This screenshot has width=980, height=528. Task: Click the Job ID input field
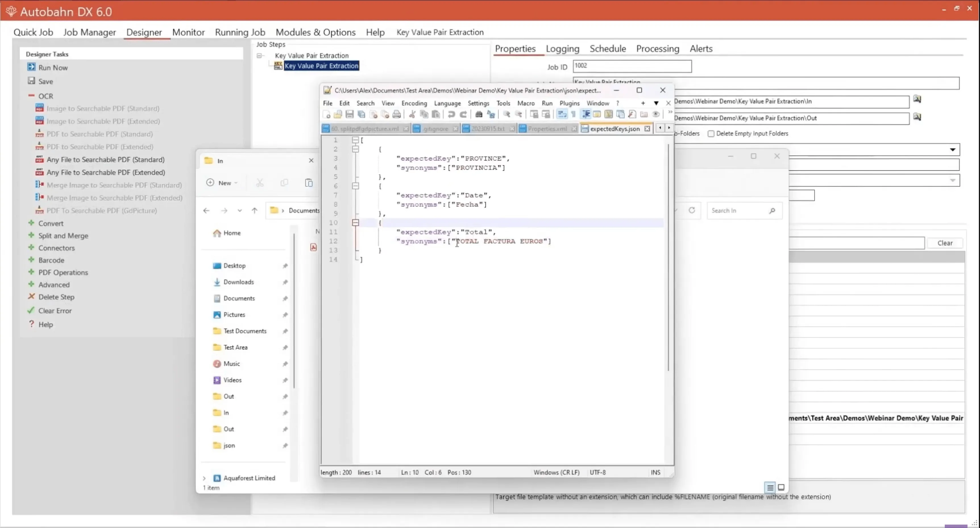[632, 66]
